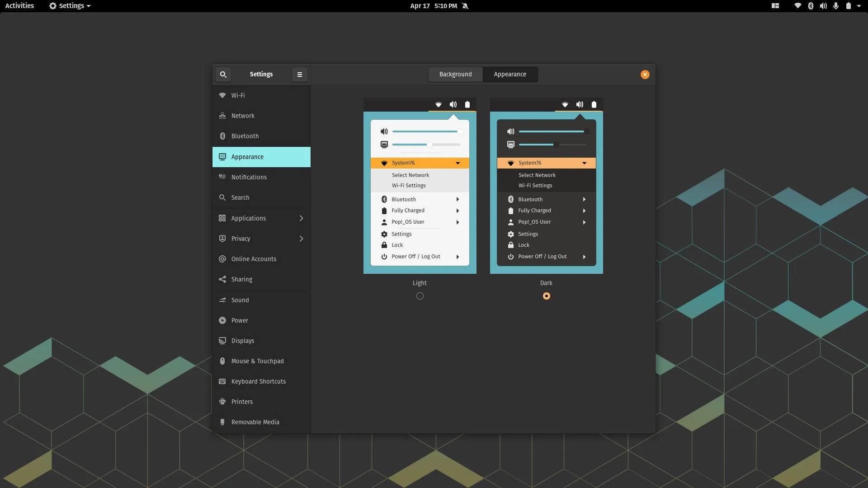This screenshot has height=488, width=868.
Task: Select the Sound sidebar icon
Action: (222, 300)
